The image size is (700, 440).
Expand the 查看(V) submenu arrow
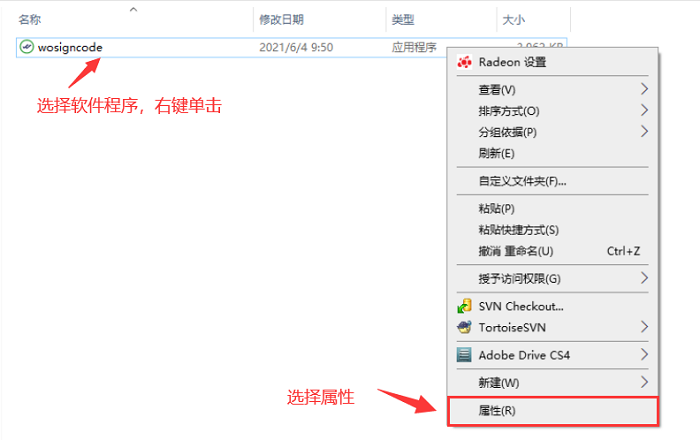[x=644, y=90]
